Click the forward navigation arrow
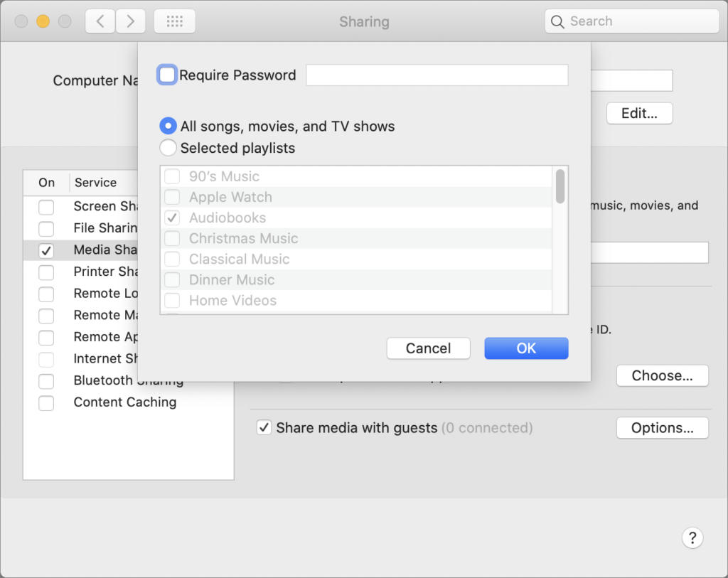The width and height of the screenshot is (728, 578). (x=130, y=21)
